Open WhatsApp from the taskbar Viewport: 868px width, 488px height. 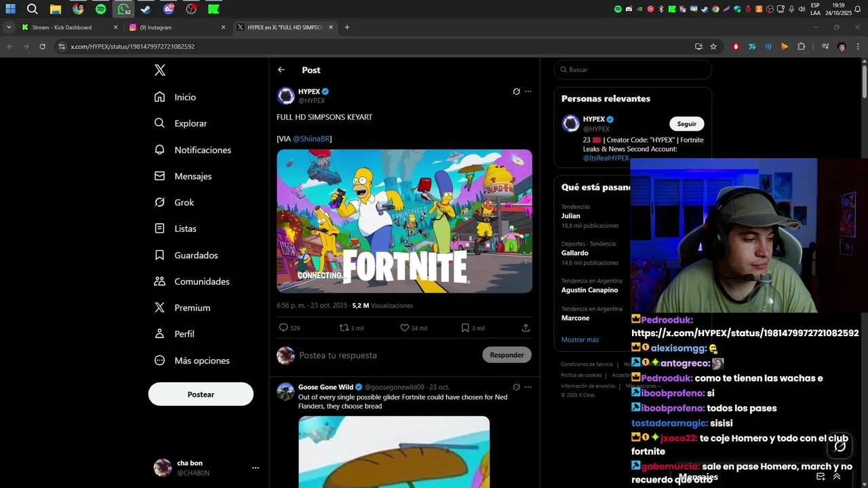[x=123, y=9]
